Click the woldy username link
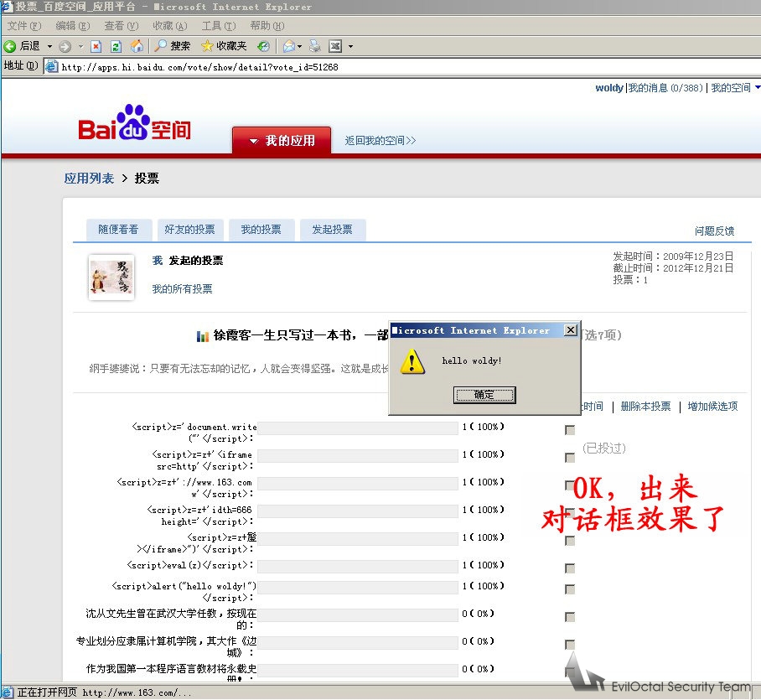The width and height of the screenshot is (761, 700). click(609, 88)
